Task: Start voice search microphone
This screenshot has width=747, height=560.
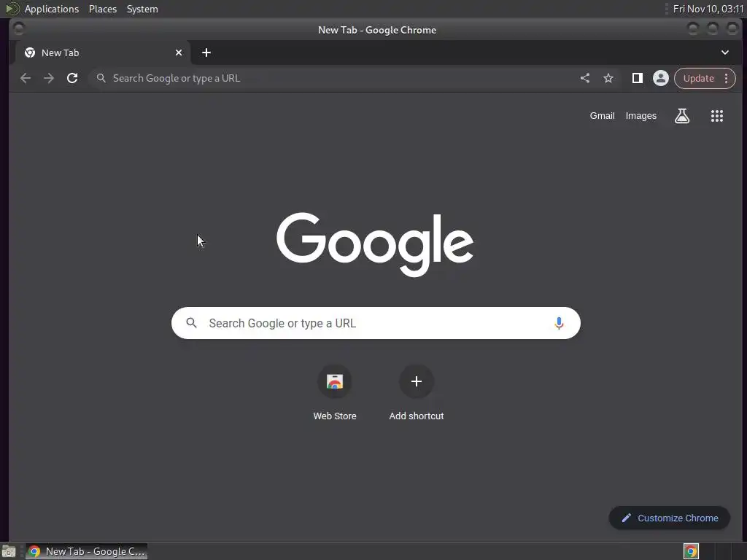Action: 559,323
